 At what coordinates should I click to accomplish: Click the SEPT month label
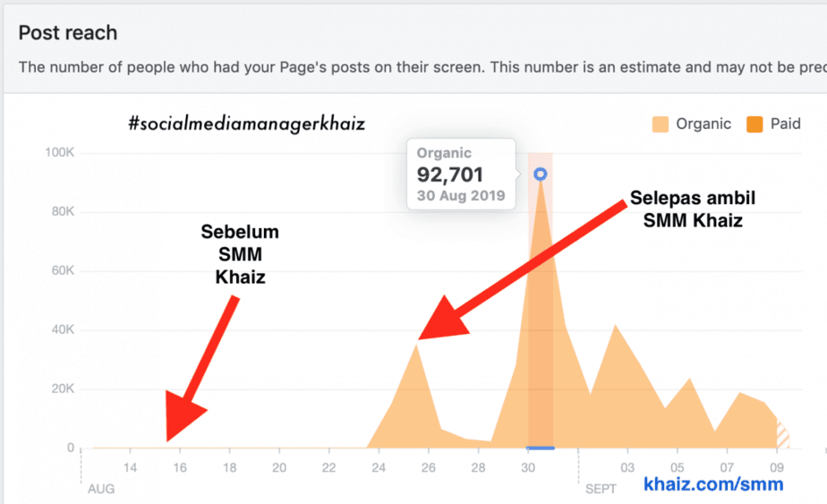(x=602, y=490)
